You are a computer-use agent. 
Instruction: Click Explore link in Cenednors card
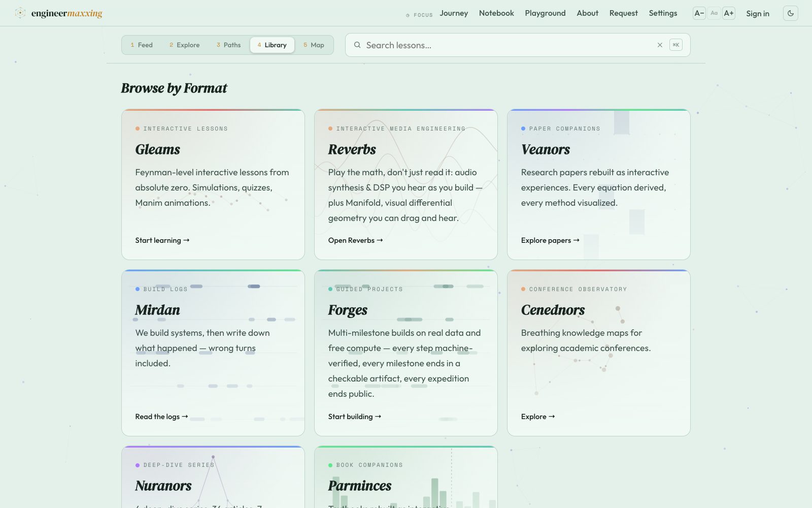tap(538, 417)
